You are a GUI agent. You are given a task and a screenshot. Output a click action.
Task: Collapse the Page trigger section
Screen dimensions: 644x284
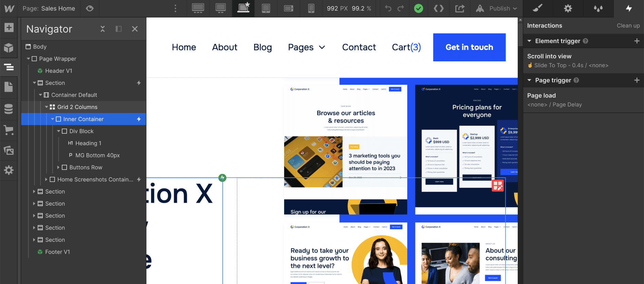(x=529, y=80)
